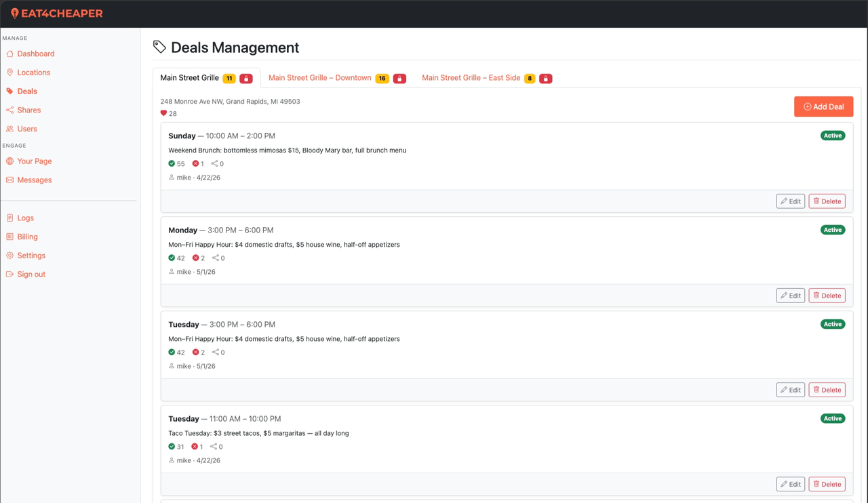Click the Deals tag icon in sidebar
Image resolution: width=868 pixels, height=503 pixels.
(9, 91)
